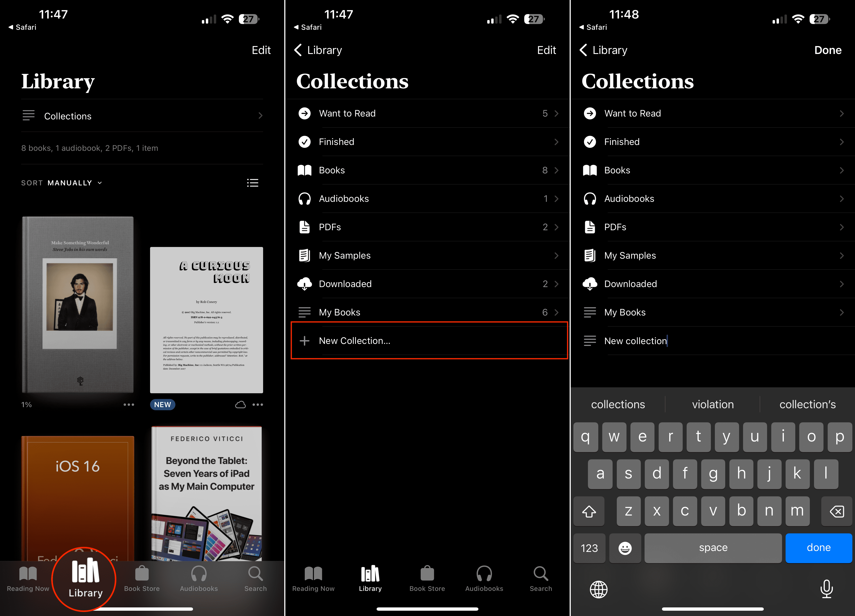The height and width of the screenshot is (616, 855).
Task: Switch to list view on Library screen
Action: pyautogui.click(x=253, y=183)
